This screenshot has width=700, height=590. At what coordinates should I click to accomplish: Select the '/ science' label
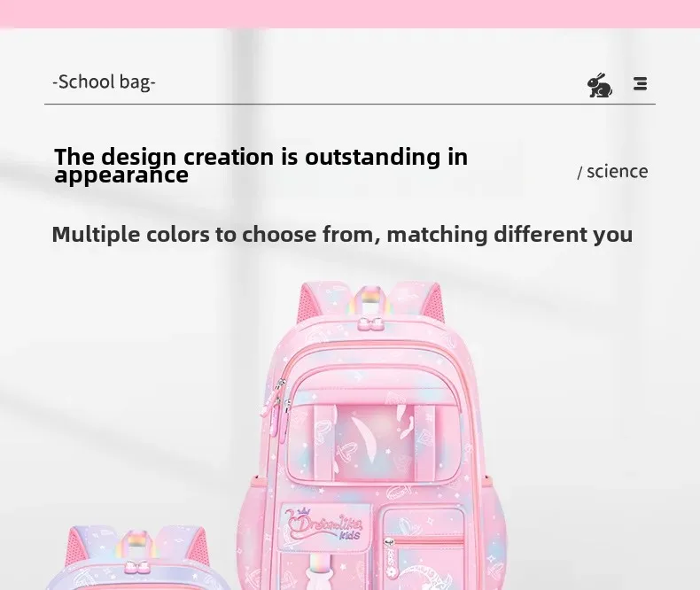click(x=612, y=172)
